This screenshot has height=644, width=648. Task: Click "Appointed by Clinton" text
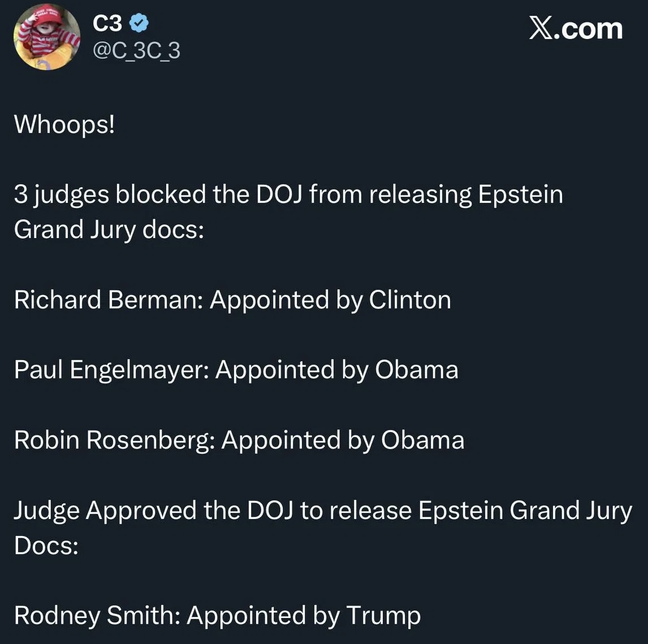pos(330,300)
